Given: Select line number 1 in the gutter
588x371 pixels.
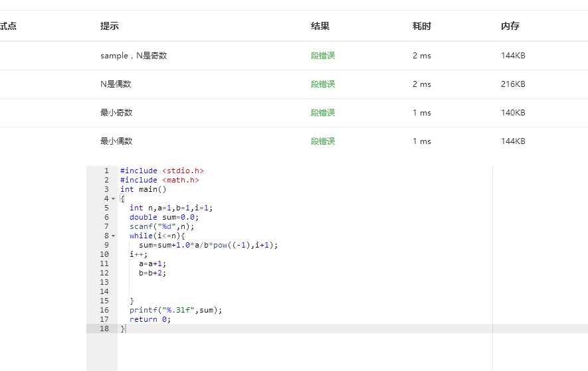Looking at the screenshot, I should (106, 171).
